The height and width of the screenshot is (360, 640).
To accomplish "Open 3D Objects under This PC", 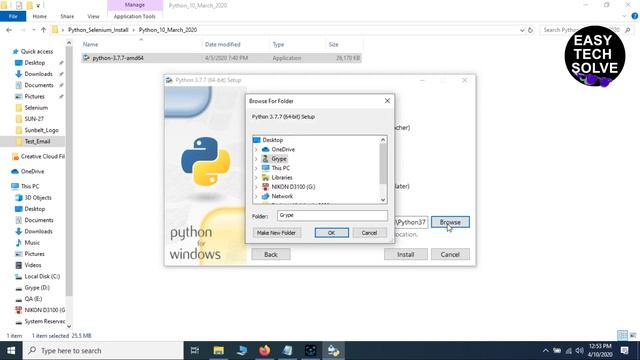I will [x=38, y=198].
